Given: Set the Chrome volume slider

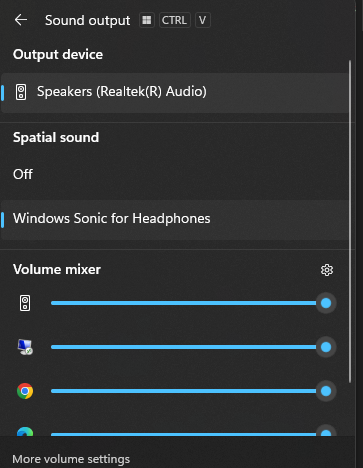Looking at the screenshot, I should [193, 391].
